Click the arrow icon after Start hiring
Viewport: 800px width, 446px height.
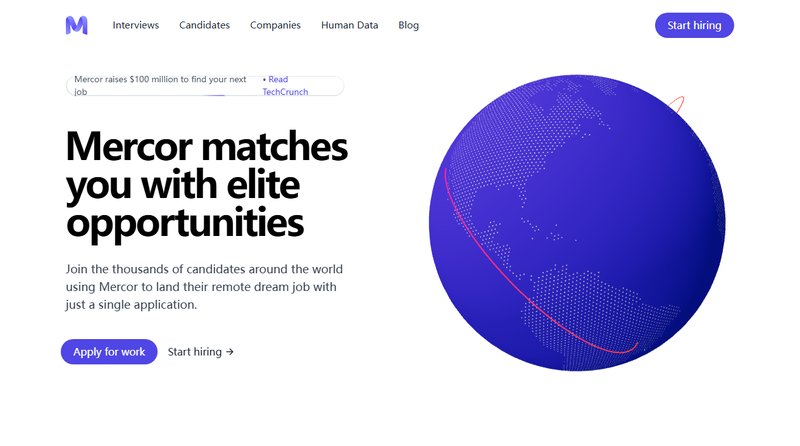pos(230,352)
